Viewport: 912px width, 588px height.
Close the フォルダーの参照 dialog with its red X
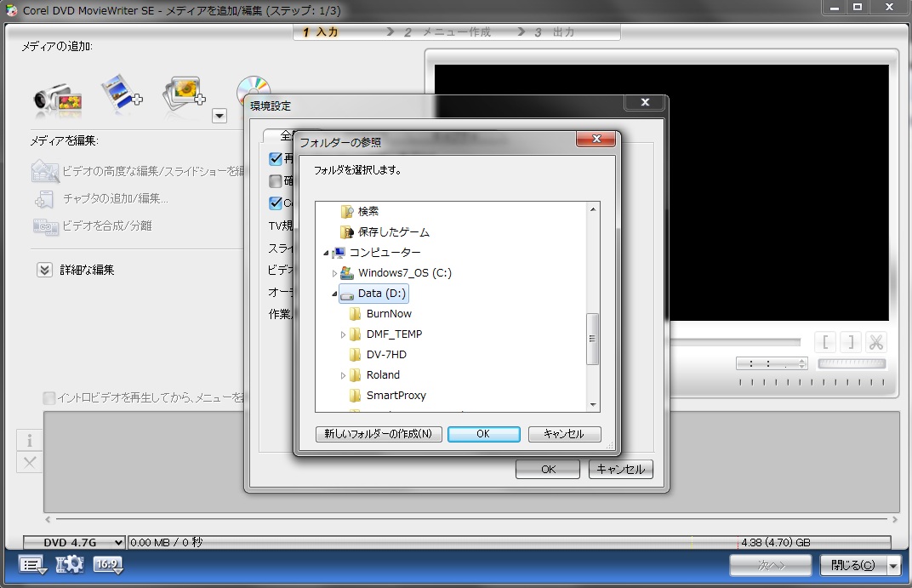pos(596,139)
